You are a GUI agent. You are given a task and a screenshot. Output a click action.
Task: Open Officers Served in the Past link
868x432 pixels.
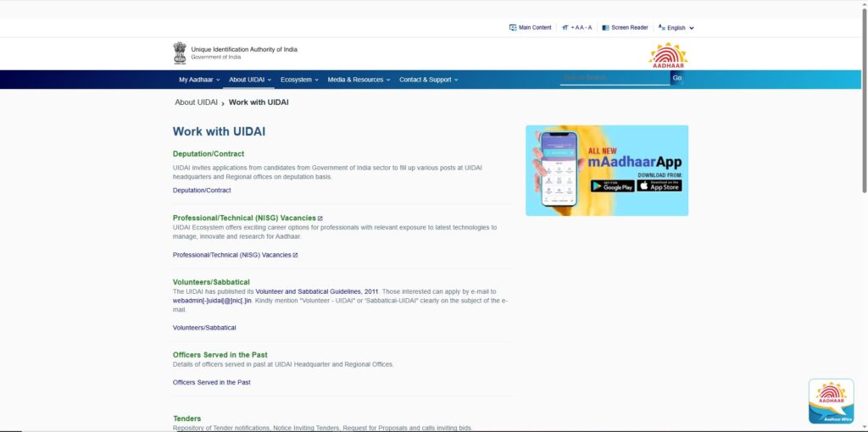[x=211, y=382]
